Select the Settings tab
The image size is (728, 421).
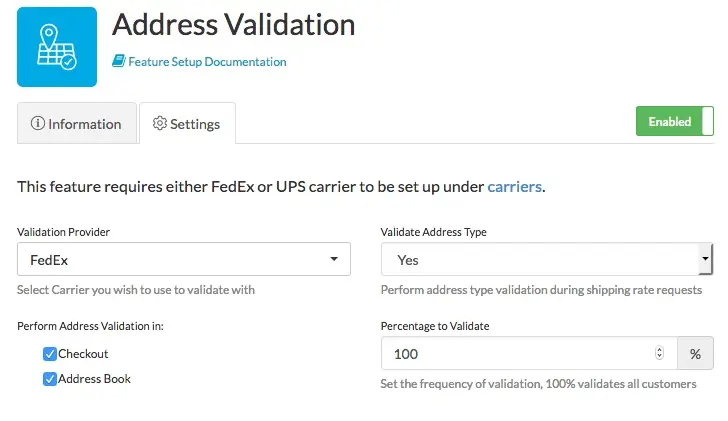(188, 123)
